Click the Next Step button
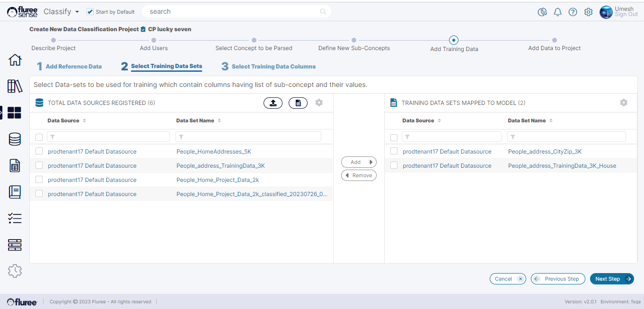 pyautogui.click(x=612, y=279)
